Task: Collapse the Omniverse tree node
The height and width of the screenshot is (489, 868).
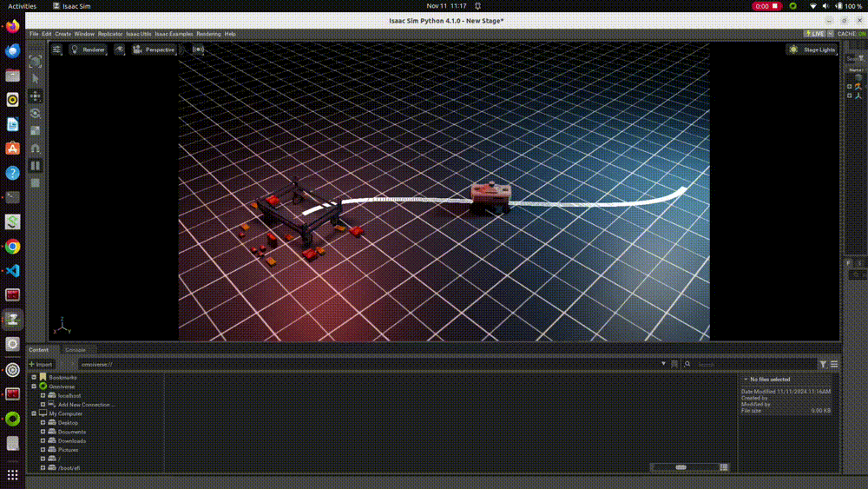Action: (34, 387)
